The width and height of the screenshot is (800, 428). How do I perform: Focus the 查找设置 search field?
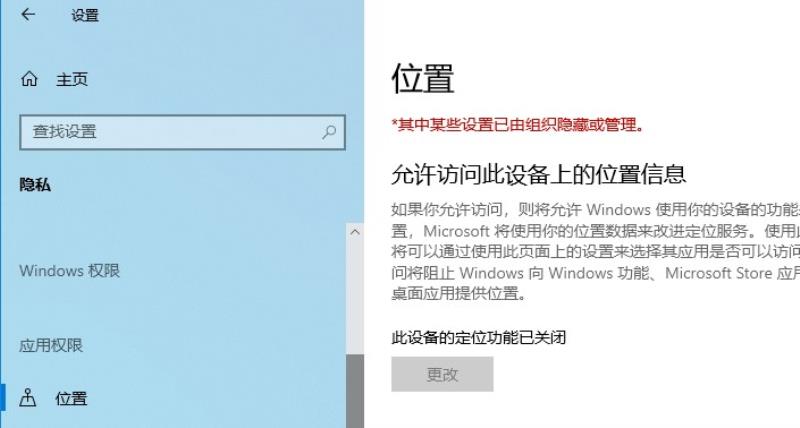tap(182, 132)
